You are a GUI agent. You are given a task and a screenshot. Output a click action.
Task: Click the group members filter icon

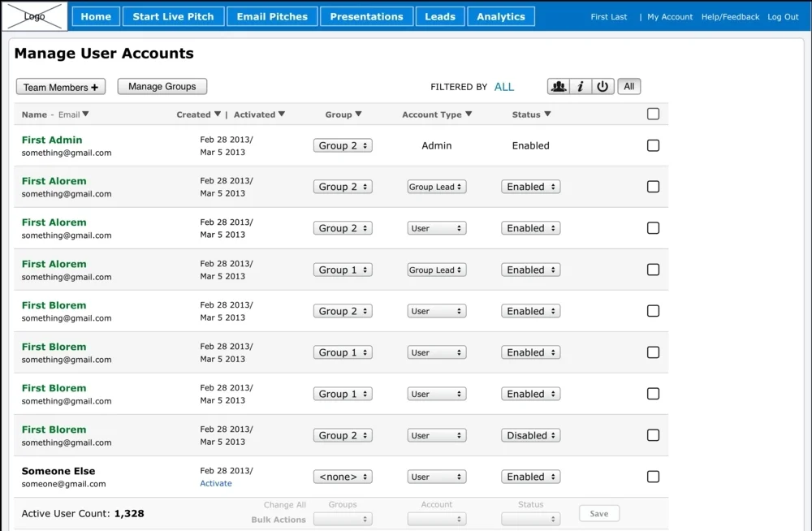(559, 85)
